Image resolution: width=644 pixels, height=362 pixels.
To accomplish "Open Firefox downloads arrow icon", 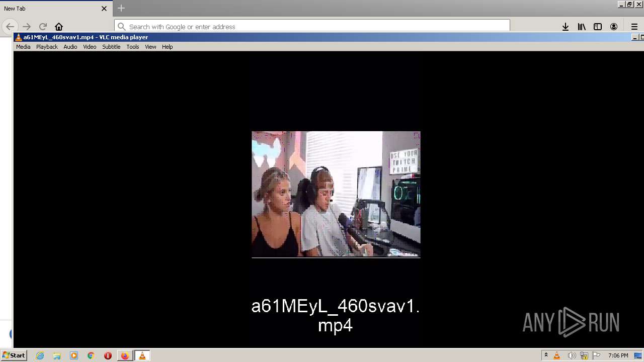I will coord(566,27).
